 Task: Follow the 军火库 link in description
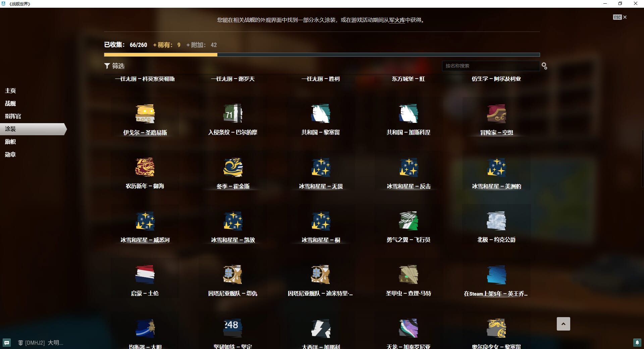pyautogui.click(x=397, y=20)
